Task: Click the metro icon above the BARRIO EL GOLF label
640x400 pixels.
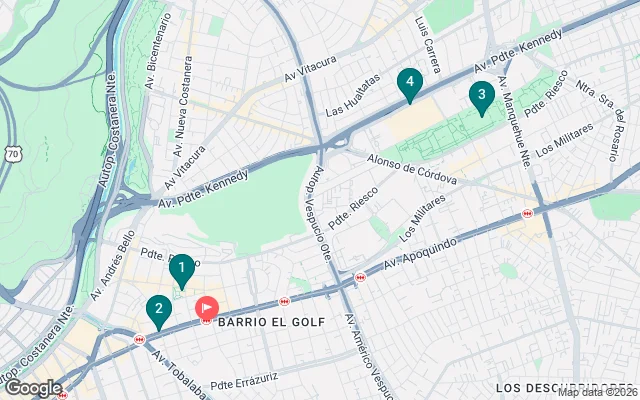Action: pos(284,302)
